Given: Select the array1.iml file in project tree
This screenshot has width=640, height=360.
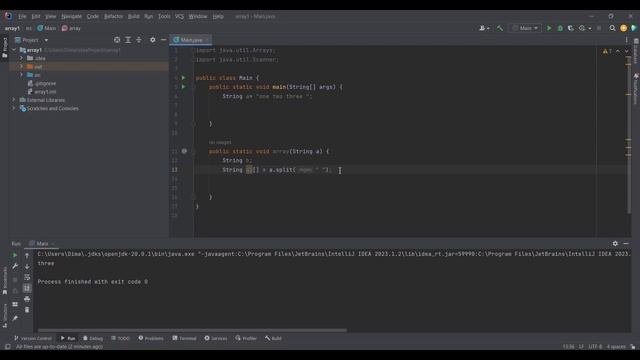Looking at the screenshot, I should tap(42, 92).
